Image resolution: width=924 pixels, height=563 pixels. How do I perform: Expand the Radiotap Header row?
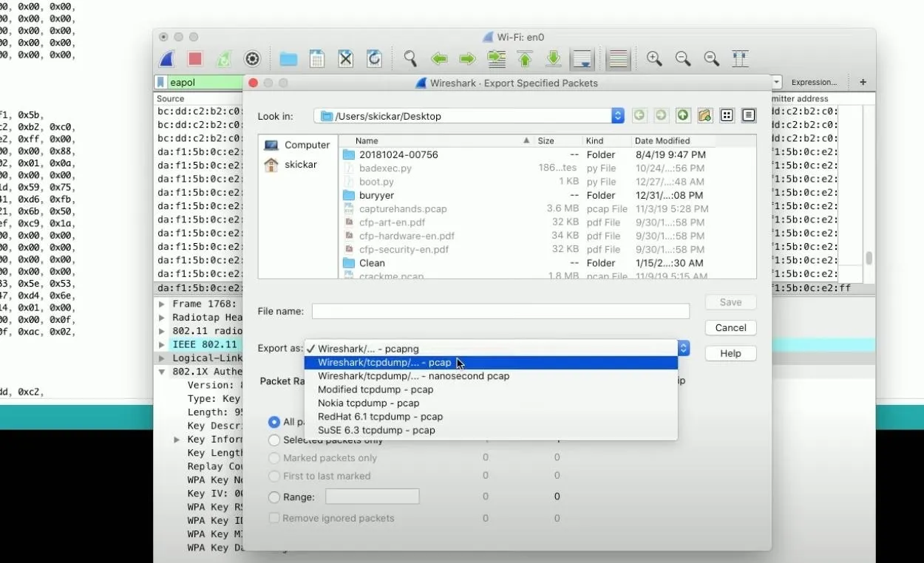point(162,317)
